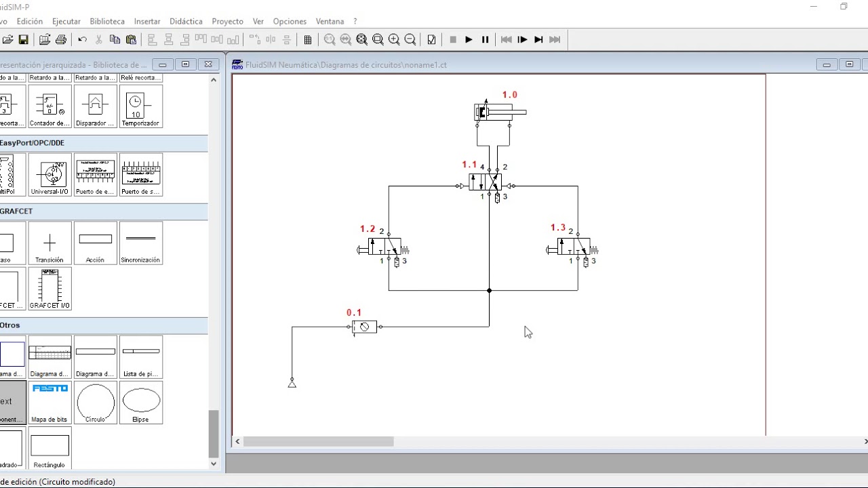Select the Disparador library component
Image resolution: width=868 pixels, height=488 pixels.
[x=95, y=106]
